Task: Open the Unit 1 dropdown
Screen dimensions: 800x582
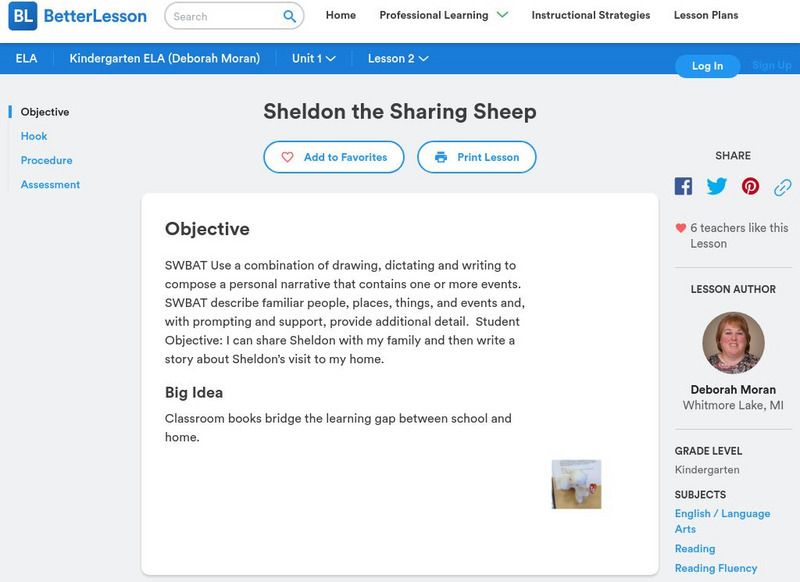Action: coord(314,59)
